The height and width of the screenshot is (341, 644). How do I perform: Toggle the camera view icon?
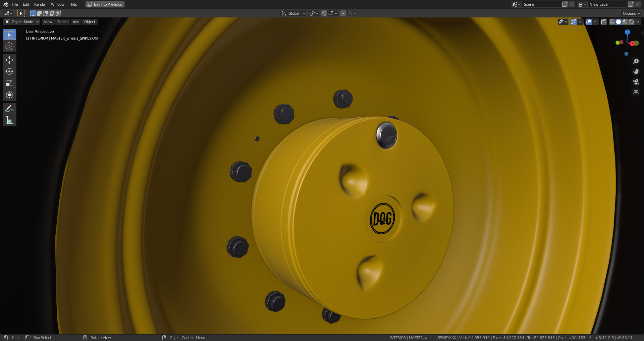(636, 82)
